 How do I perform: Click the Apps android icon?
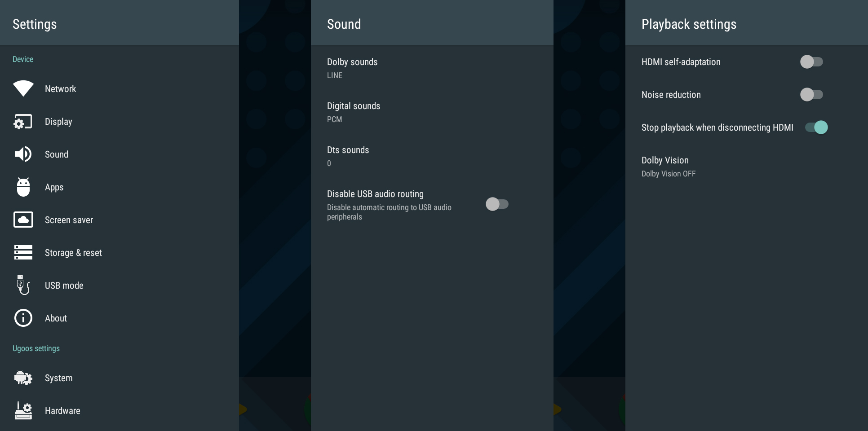coord(23,187)
